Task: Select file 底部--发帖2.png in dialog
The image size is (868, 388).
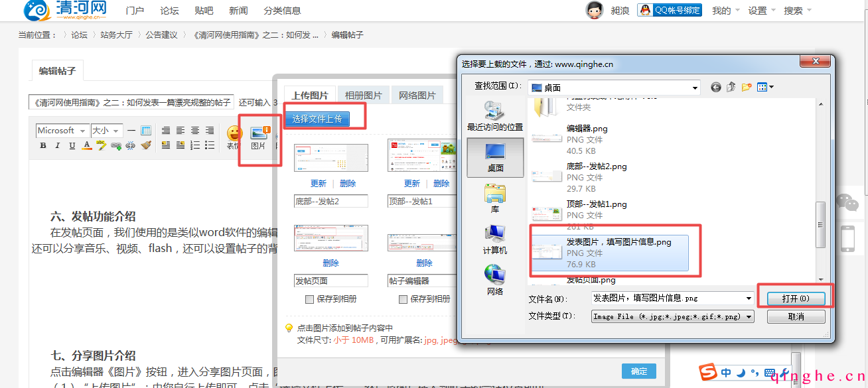Action: click(x=609, y=177)
